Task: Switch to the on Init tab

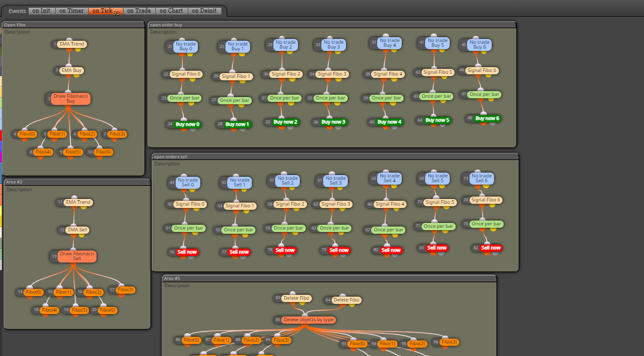Action: (x=41, y=11)
